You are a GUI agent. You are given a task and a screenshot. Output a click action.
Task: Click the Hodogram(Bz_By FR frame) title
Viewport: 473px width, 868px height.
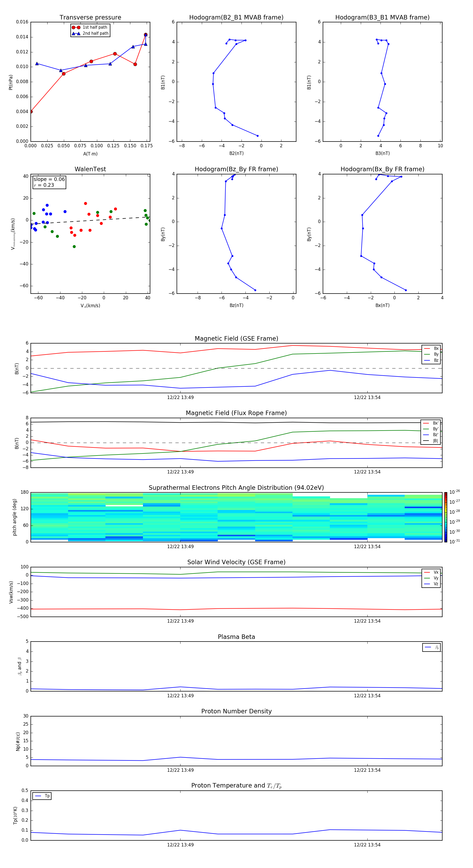click(236, 169)
